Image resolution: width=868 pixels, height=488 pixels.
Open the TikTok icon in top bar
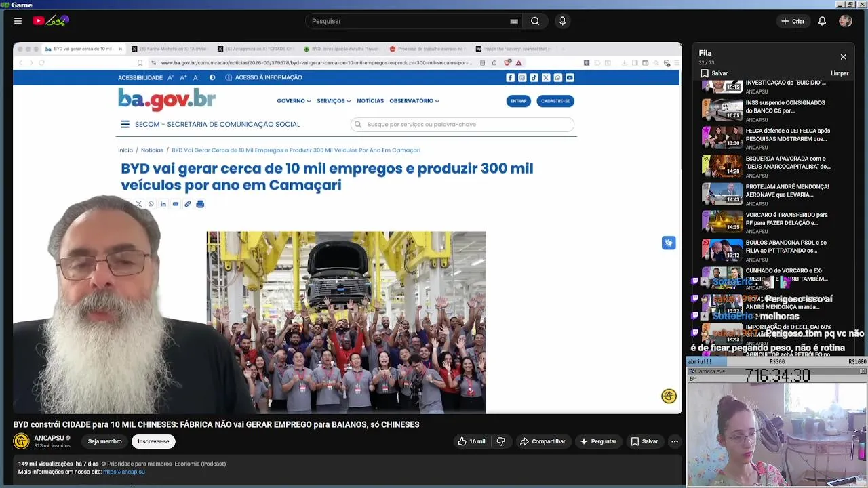point(534,77)
